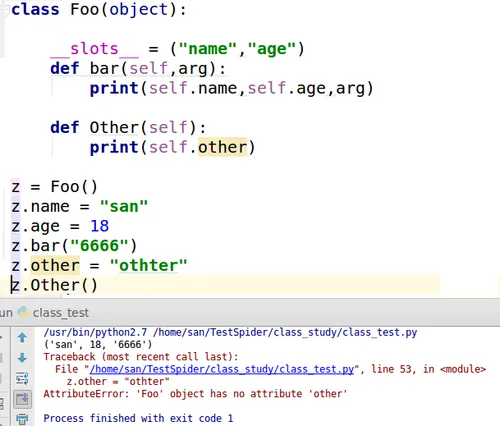
Task: Open the class_test run tab
Action: [61, 313]
